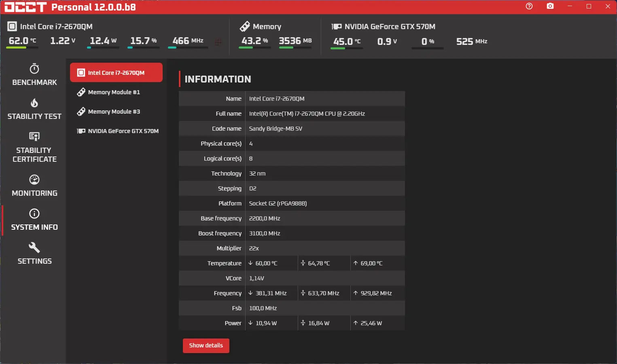Click memory used 3536 MB reading
Image resolution: width=617 pixels, height=364 pixels.
pyautogui.click(x=295, y=41)
